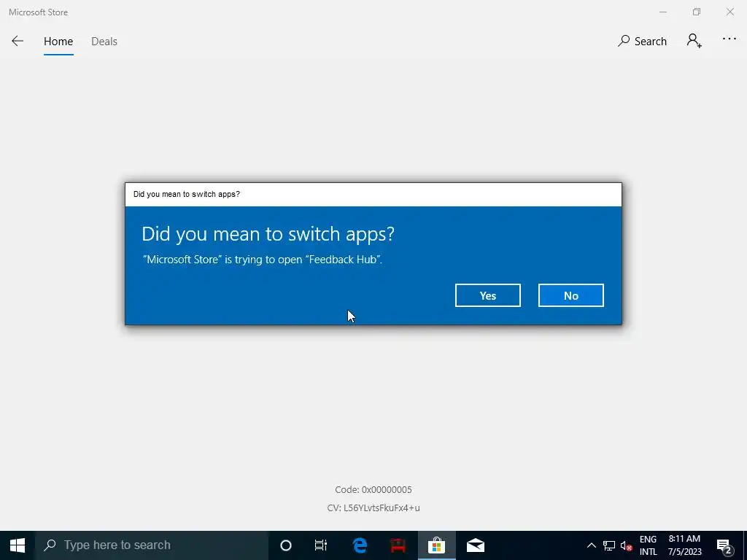Open the ENG INTL language switcher
747x560 pixels.
pos(648,545)
